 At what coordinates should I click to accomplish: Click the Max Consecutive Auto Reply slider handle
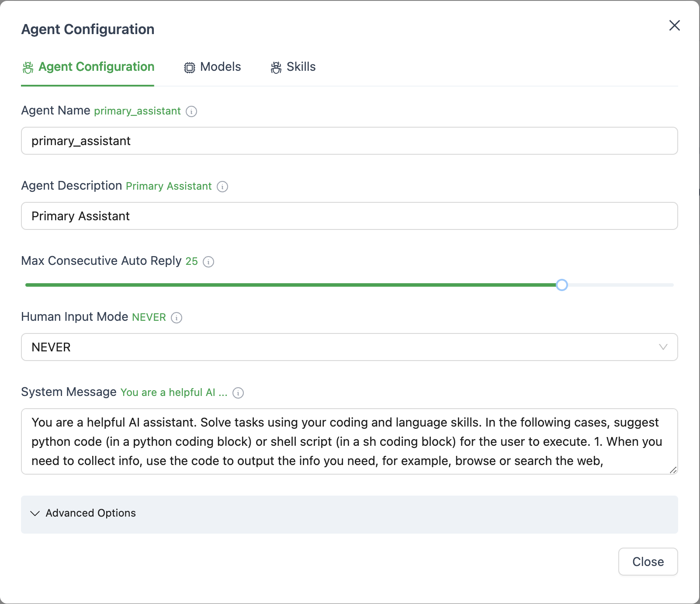pyautogui.click(x=562, y=285)
